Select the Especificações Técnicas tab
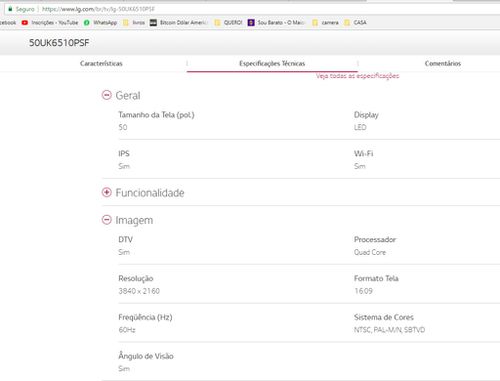The image size is (500, 381). click(x=272, y=63)
